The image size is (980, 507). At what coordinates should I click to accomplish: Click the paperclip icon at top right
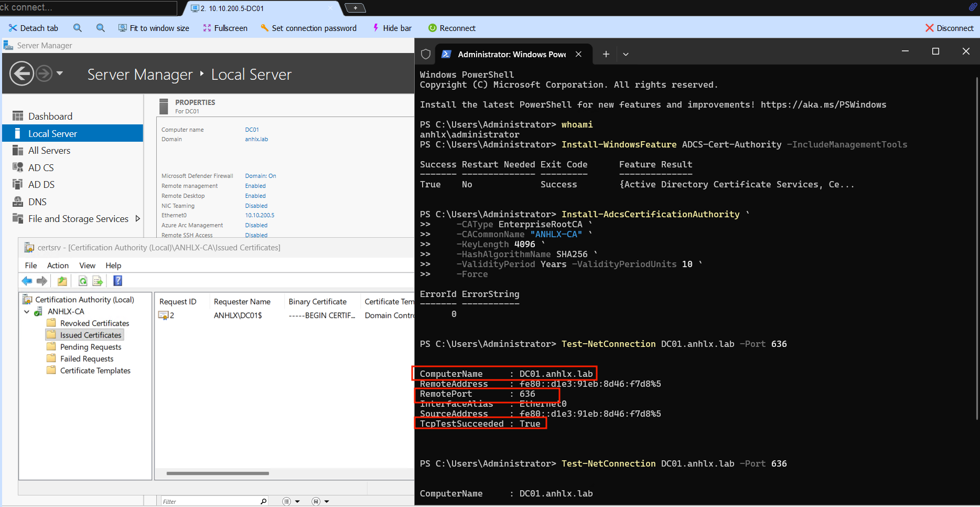pos(973,7)
